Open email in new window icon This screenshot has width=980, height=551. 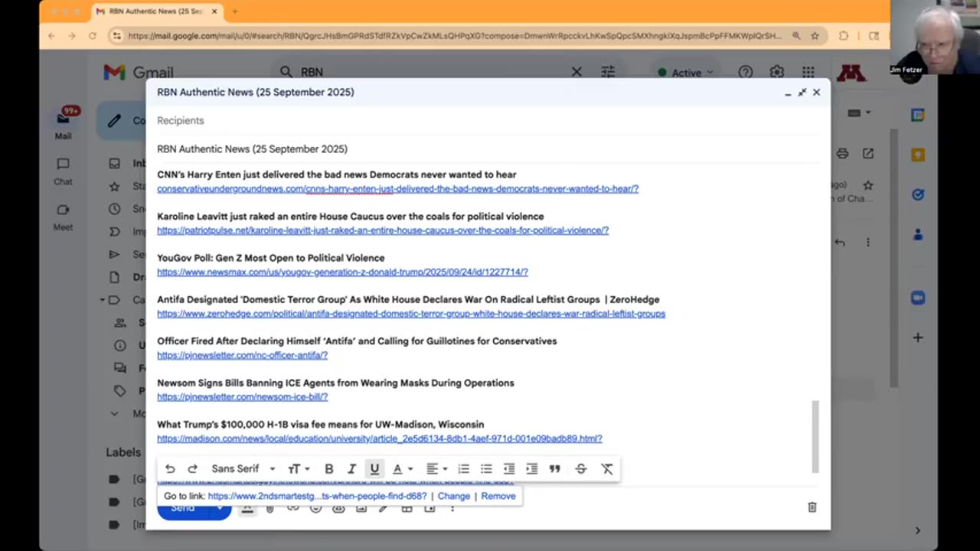[x=867, y=154]
